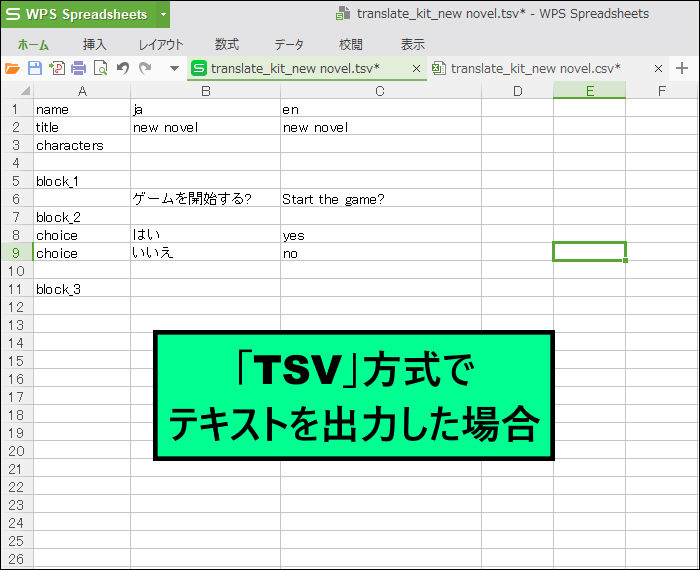Viewport: 700px width, 570px height.
Task: Click the Export to PDF icon
Action: 56,68
